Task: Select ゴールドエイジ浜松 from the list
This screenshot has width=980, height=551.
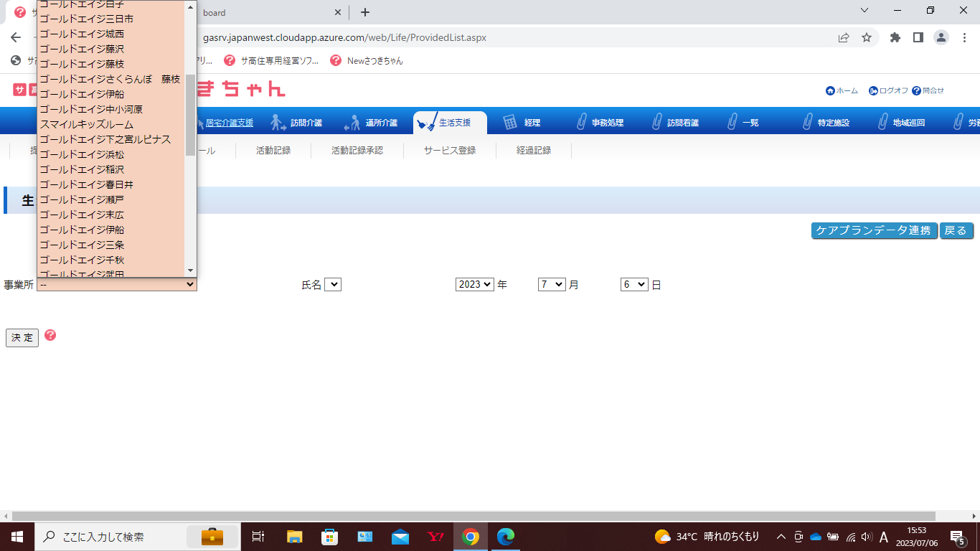Action: 83,154
